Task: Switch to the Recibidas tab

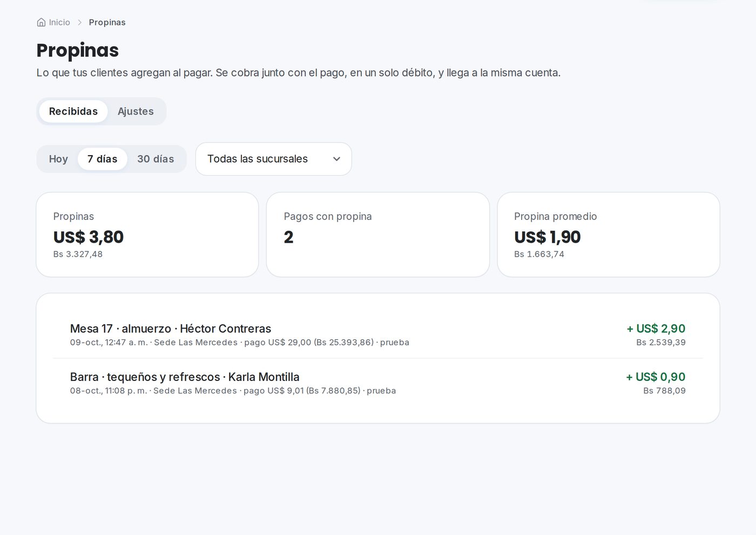Action: tap(73, 111)
